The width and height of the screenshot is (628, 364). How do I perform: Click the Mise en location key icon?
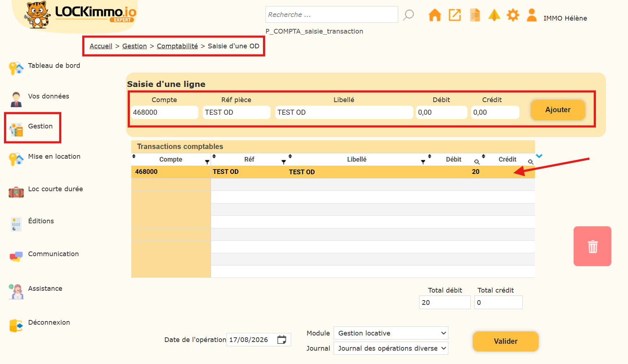(x=16, y=159)
